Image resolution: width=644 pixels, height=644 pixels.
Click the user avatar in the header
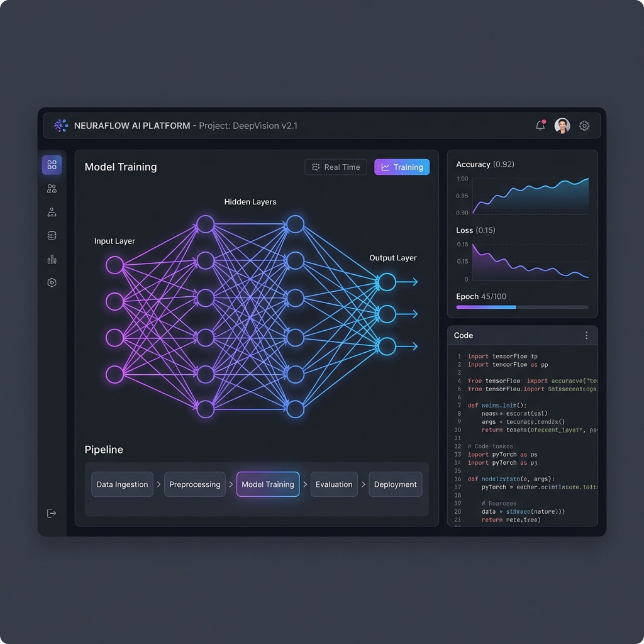coord(562,126)
